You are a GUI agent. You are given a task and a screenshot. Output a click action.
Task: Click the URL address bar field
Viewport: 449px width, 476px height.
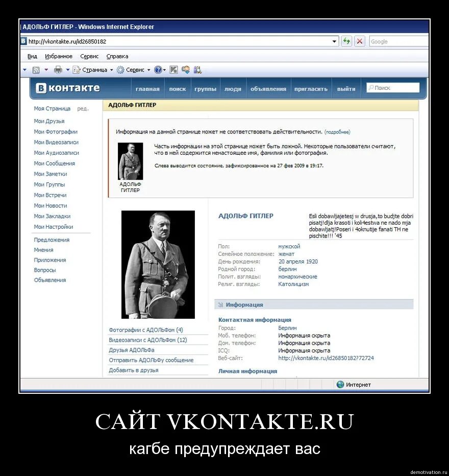[179, 41]
